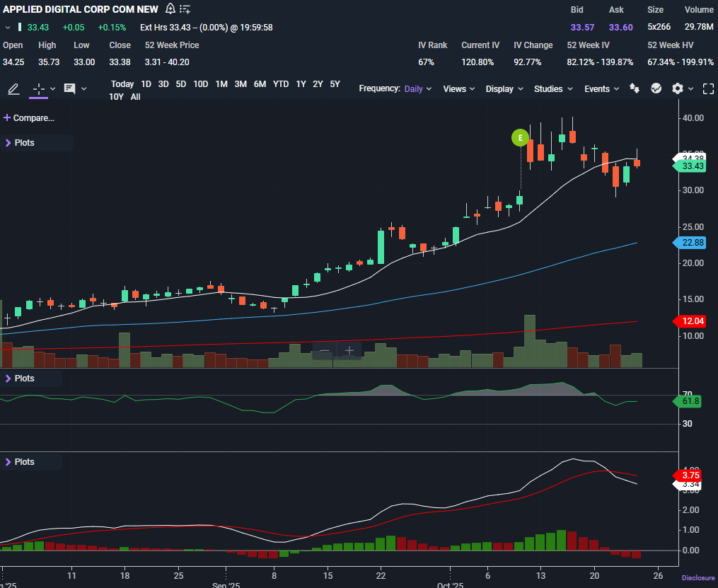This screenshot has width=718, height=588.
Task: Click the green 33.43 last price label
Action: pos(689,166)
